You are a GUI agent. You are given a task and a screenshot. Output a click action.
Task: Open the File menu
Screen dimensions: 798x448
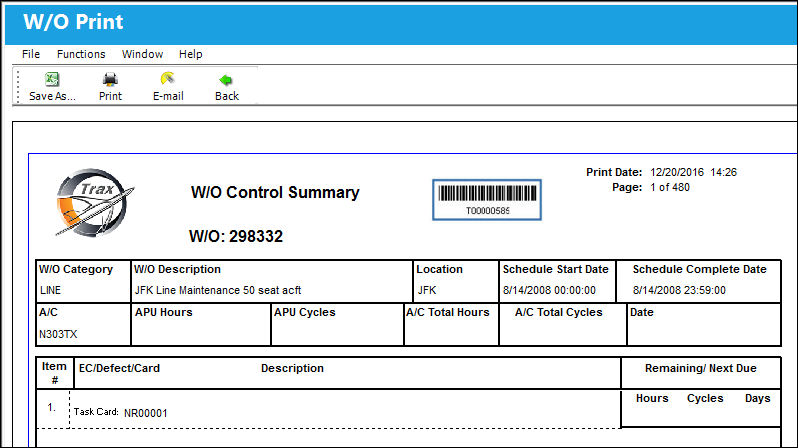pos(31,54)
